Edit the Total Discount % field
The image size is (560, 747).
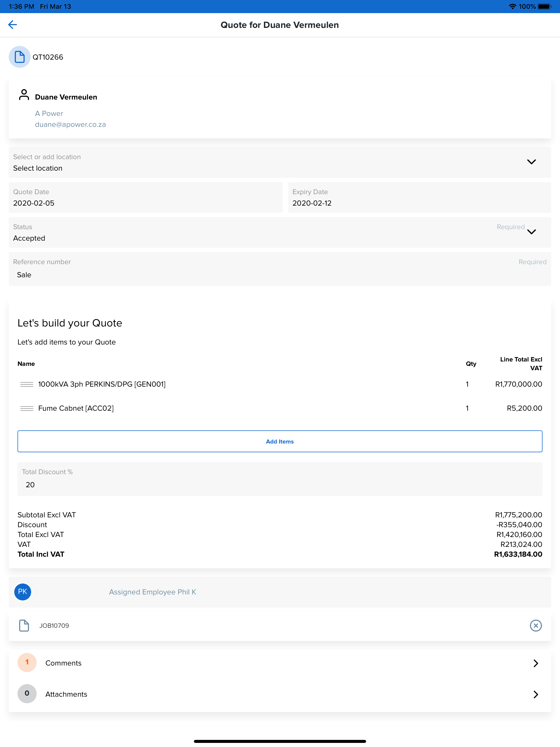click(280, 479)
